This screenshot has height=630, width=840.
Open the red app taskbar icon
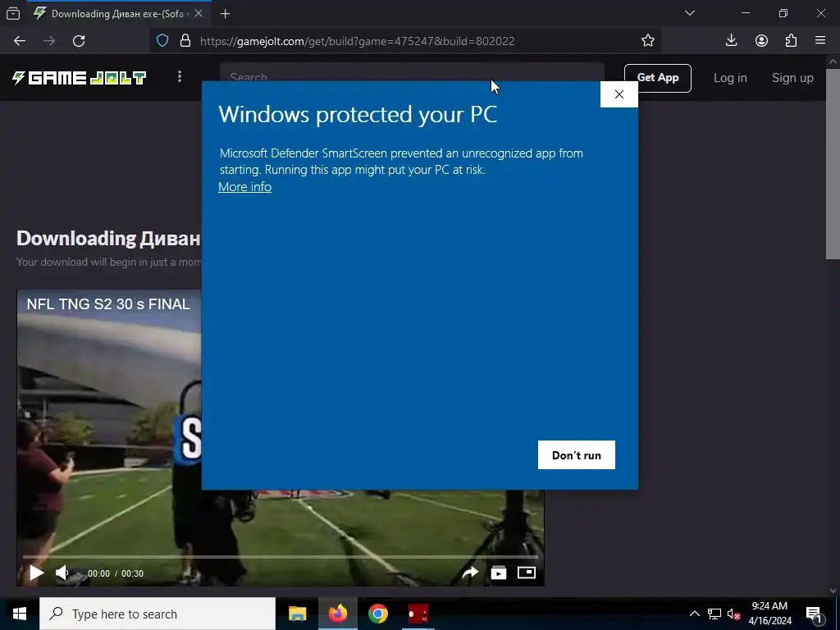point(418,614)
